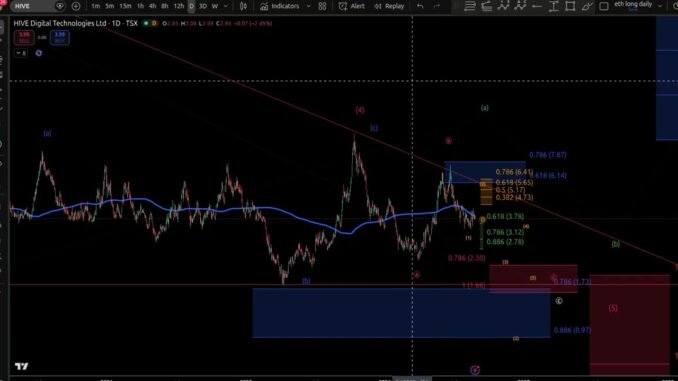Open the layout setup square icon
Screen dimensions: 678x381
coord(604,6)
